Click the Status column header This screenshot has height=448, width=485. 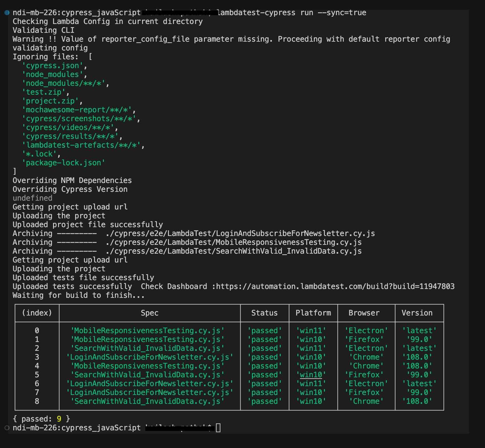[264, 313]
